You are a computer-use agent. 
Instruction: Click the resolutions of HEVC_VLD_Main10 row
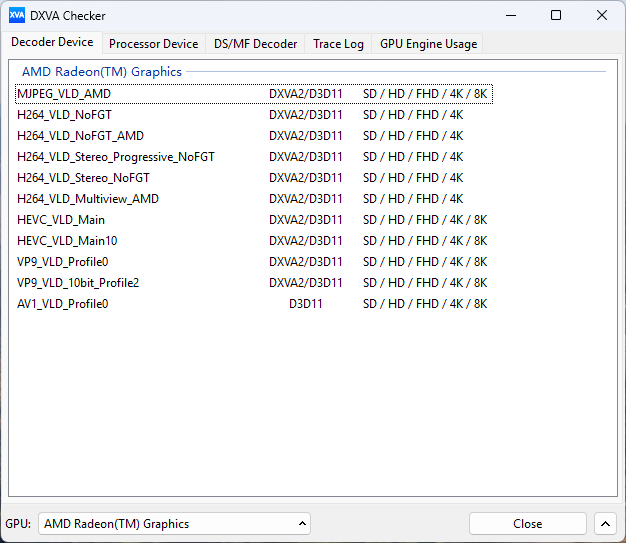425,241
